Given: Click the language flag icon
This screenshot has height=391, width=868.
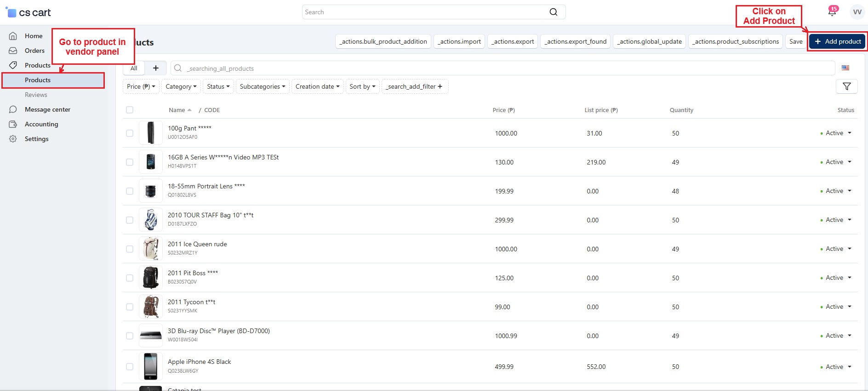Looking at the screenshot, I should pyautogui.click(x=845, y=68).
